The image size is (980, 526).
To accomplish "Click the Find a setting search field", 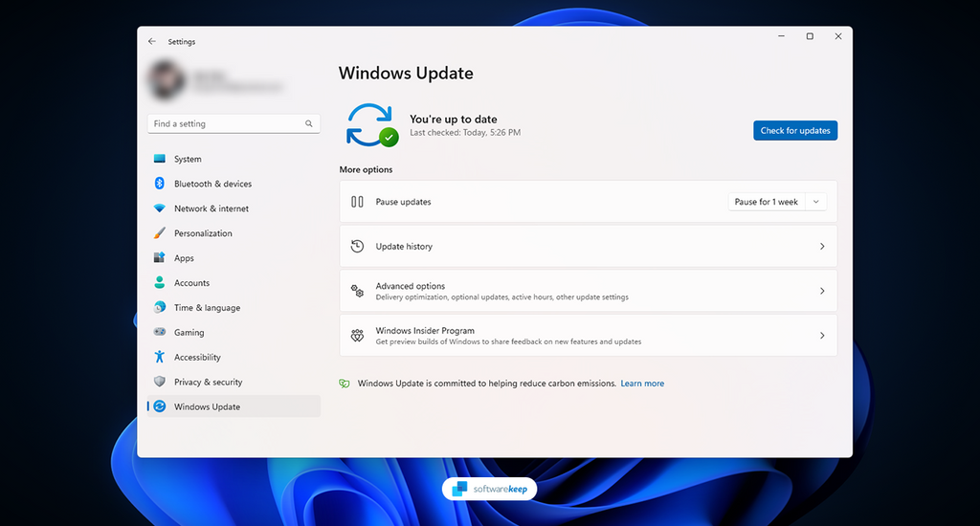I will tap(234, 123).
